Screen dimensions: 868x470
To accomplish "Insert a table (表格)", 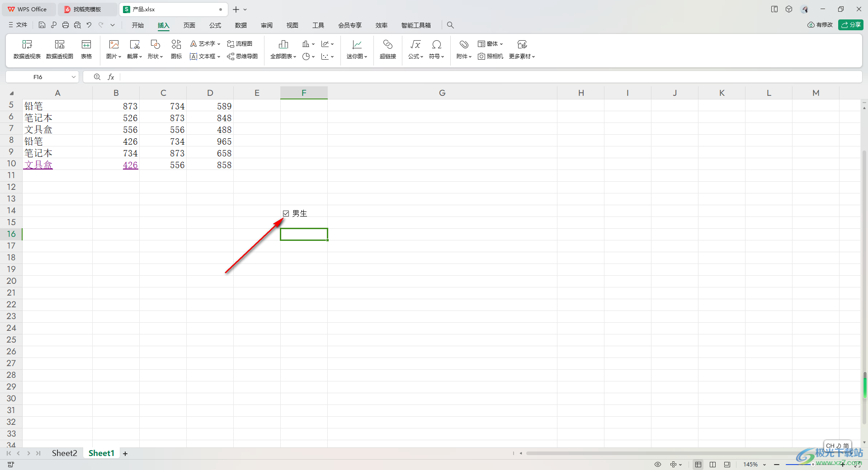I will tap(86, 49).
